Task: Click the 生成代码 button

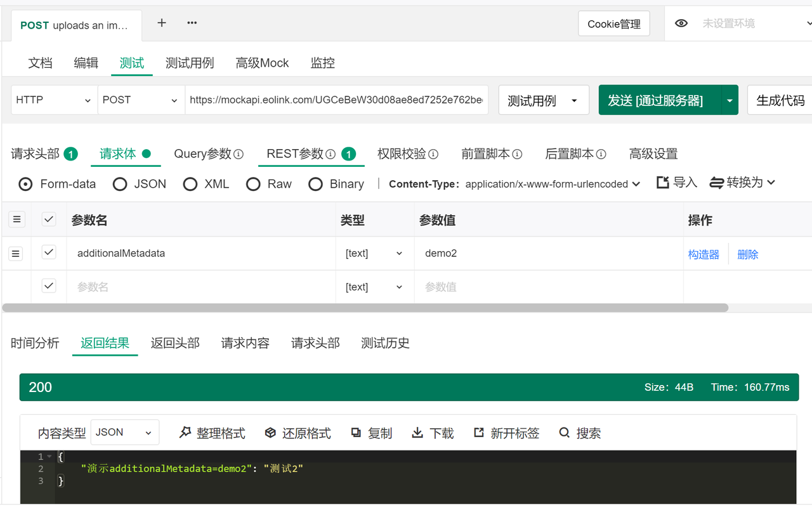Action: tap(780, 100)
